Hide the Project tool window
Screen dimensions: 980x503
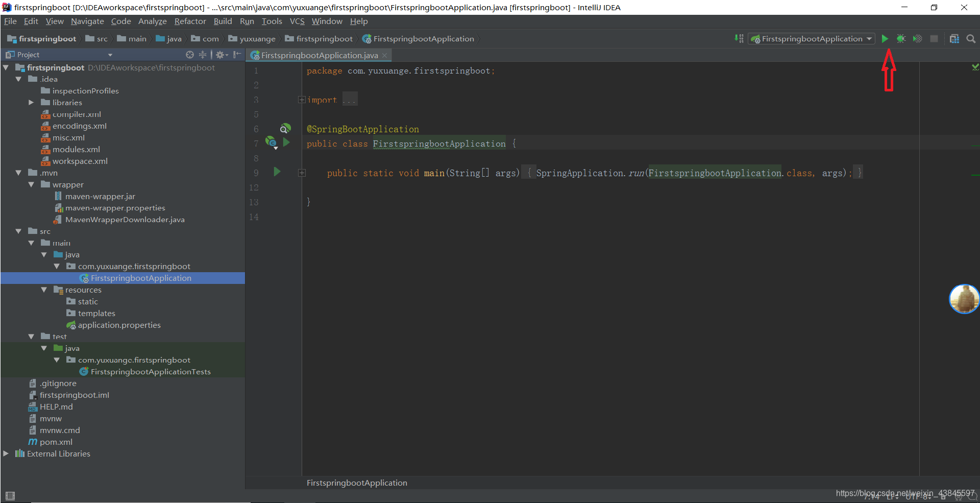click(237, 55)
